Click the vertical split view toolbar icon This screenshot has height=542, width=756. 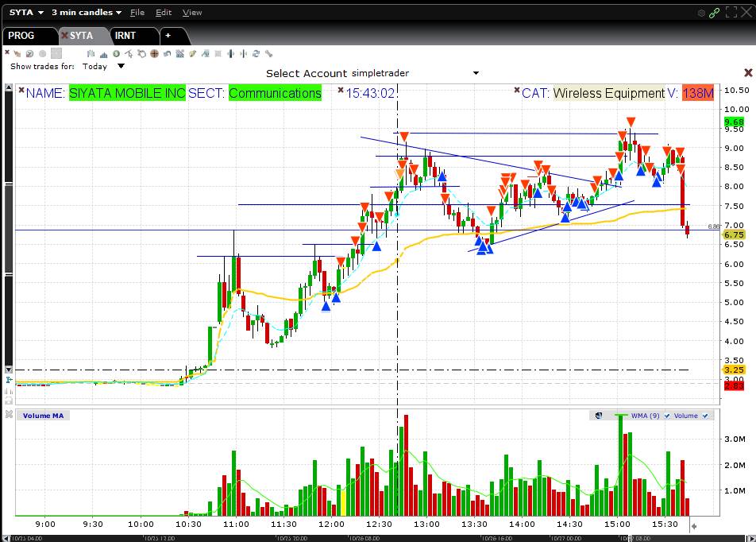tap(230, 54)
